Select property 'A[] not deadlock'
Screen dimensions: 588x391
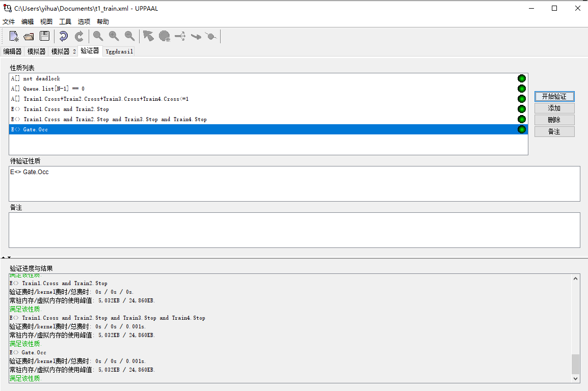pos(268,78)
